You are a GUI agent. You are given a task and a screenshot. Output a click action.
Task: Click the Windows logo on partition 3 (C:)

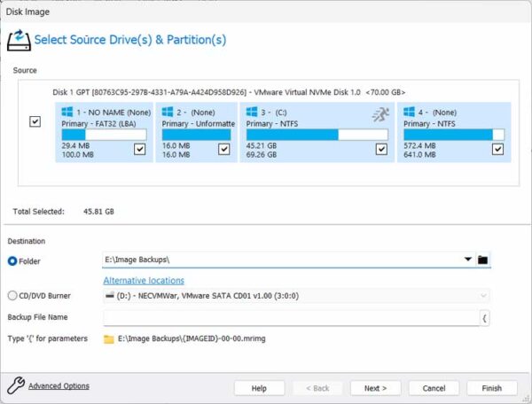coord(253,113)
